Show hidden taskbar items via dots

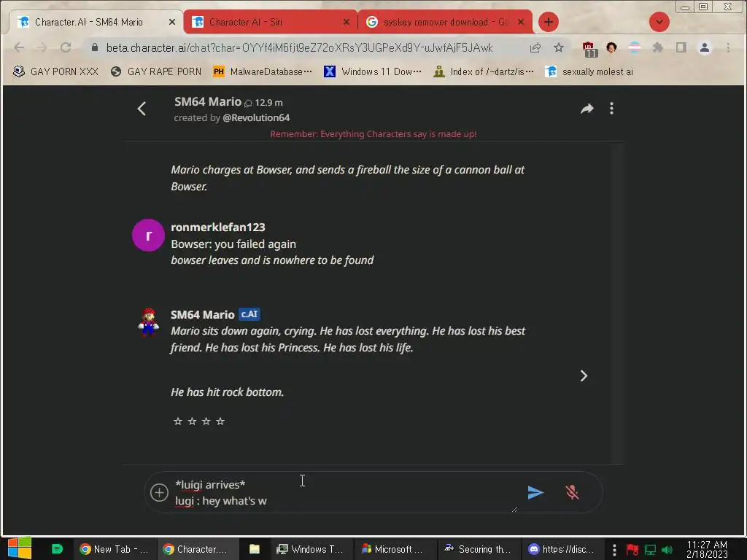[x=614, y=550]
